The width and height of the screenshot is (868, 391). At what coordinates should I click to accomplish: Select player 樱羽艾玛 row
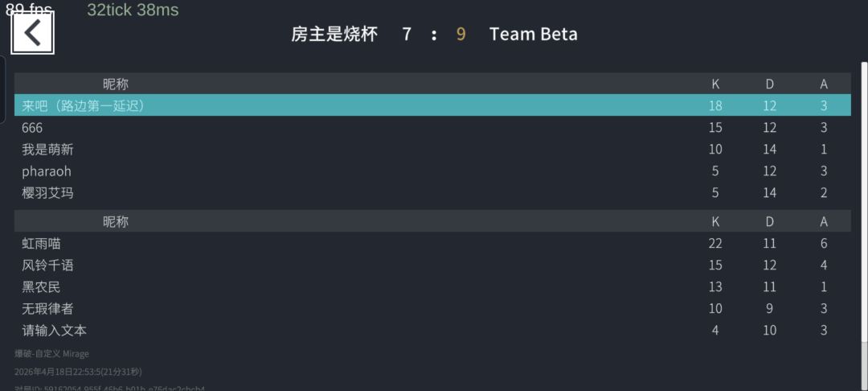(47, 192)
